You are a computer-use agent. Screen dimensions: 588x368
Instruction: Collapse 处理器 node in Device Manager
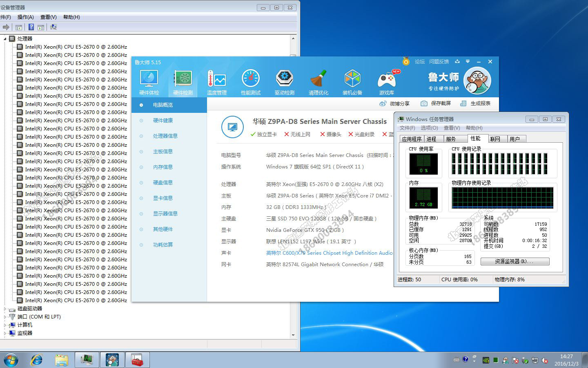(x=5, y=39)
